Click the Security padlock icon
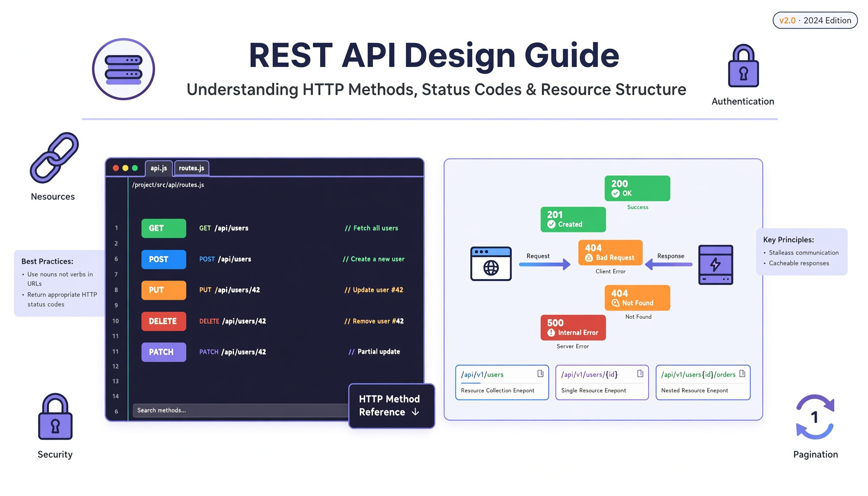Image resolution: width=868 pixels, height=496 pixels. (55, 417)
